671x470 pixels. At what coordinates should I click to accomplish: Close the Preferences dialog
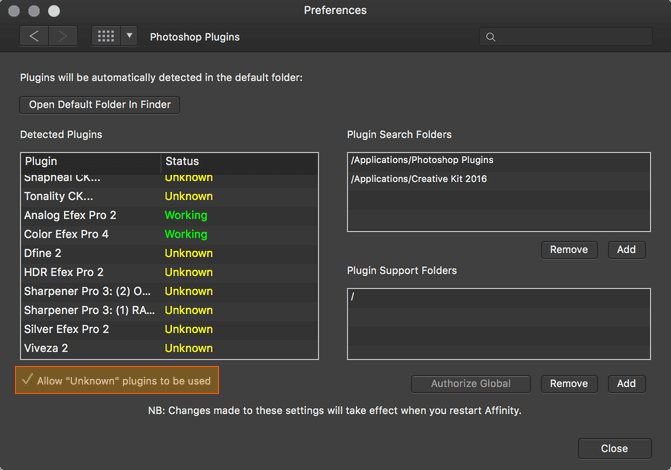[615, 449]
